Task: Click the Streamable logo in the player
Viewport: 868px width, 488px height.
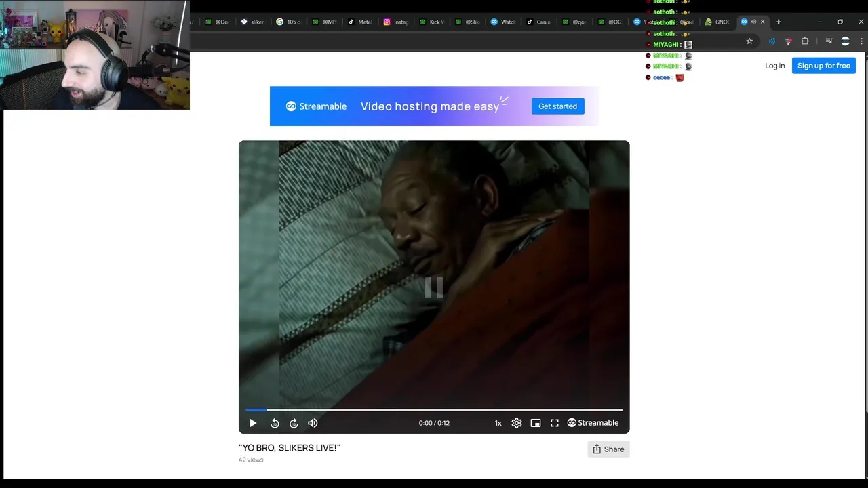Action: coord(593,423)
